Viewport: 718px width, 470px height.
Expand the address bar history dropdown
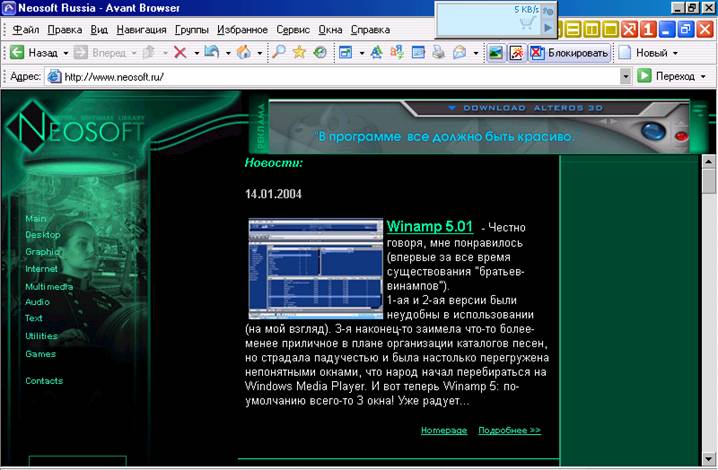point(626,77)
